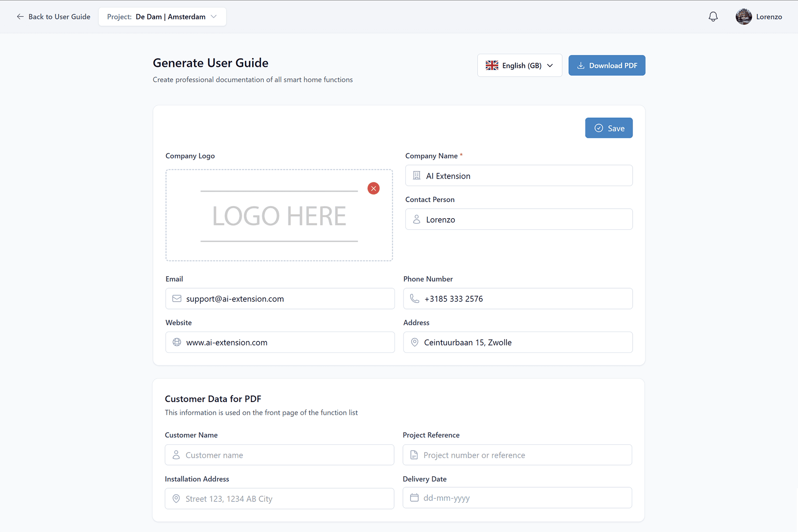
Task: Click the Installation Address input field
Action: [279, 498]
